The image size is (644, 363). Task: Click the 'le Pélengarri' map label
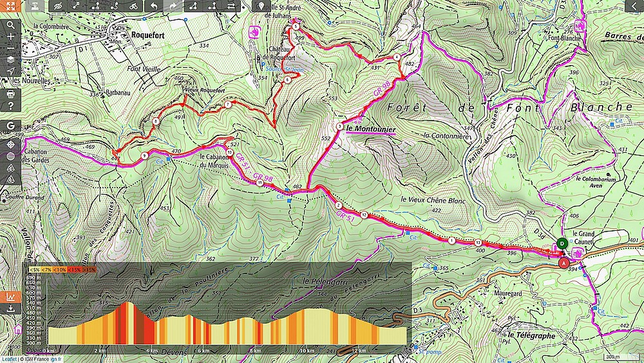[x=325, y=281]
